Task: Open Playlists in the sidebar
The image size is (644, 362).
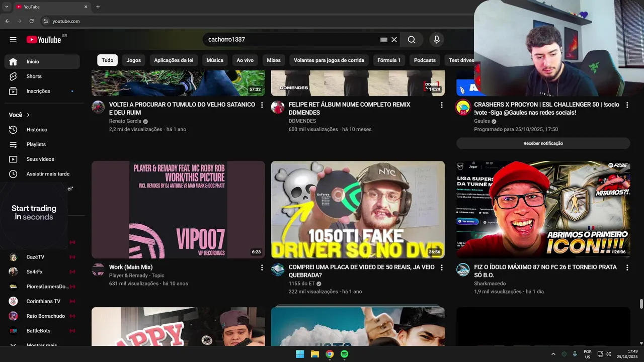Action: (x=42, y=144)
